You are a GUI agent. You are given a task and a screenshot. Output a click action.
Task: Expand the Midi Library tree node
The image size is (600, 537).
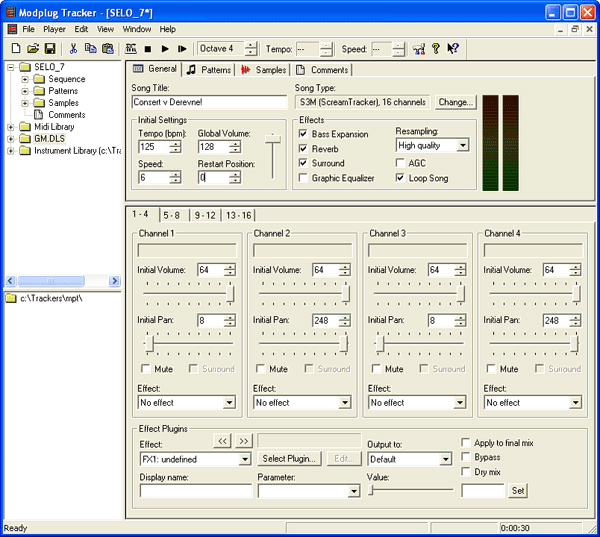click(x=11, y=127)
